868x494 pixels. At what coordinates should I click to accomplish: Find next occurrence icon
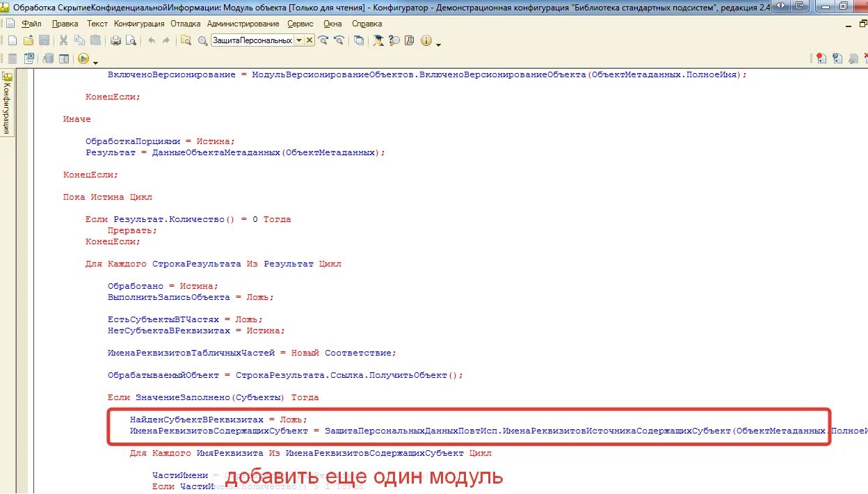click(x=323, y=40)
